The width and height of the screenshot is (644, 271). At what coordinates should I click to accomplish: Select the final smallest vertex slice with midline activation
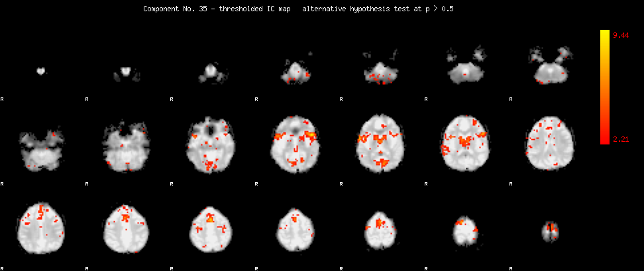pyautogui.click(x=551, y=232)
